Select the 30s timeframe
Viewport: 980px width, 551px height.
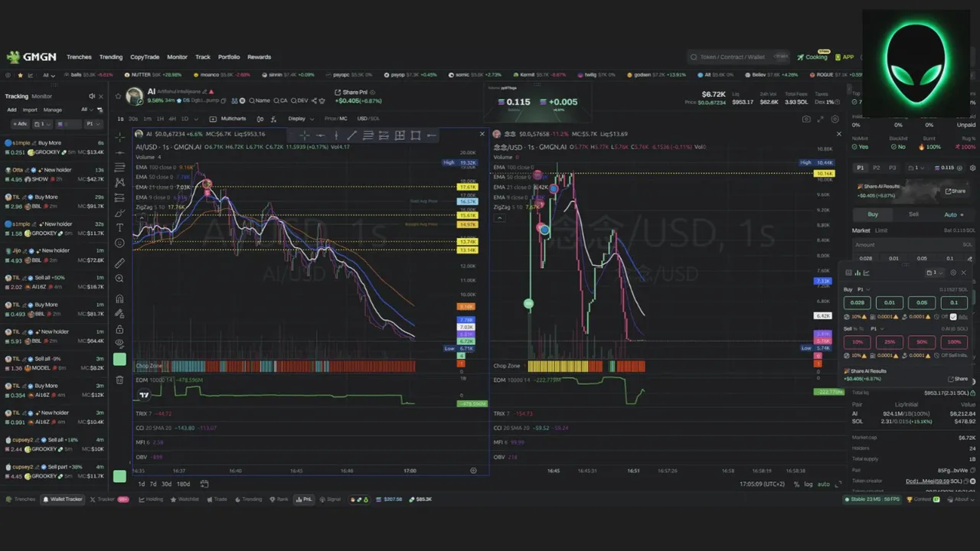click(x=132, y=119)
